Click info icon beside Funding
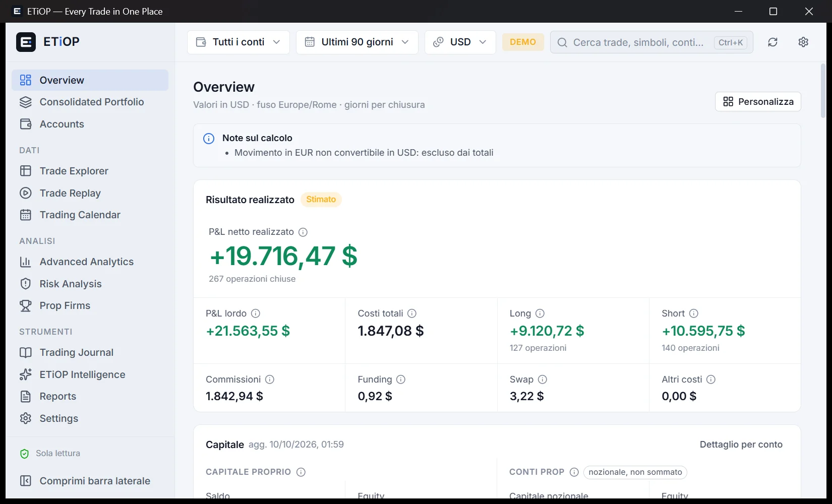Viewport: 832px width, 504px height. click(x=401, y=380)
